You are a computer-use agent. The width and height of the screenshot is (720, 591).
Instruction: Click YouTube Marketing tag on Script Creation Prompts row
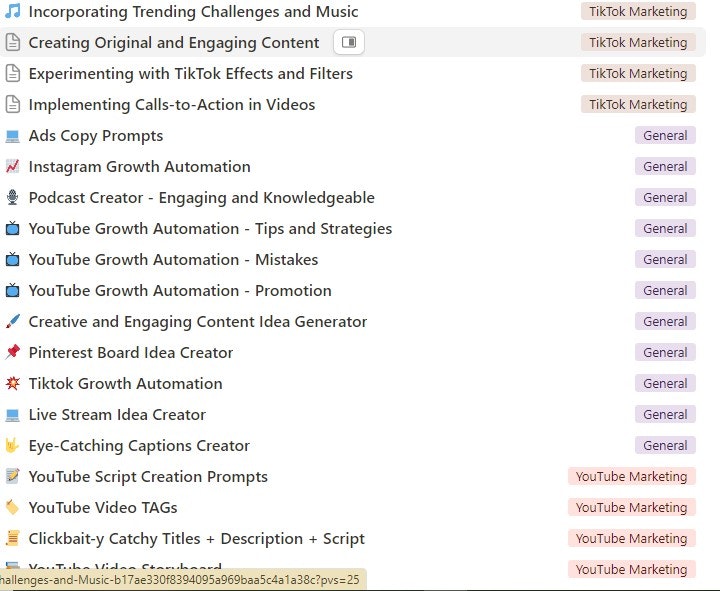(632, 476)
